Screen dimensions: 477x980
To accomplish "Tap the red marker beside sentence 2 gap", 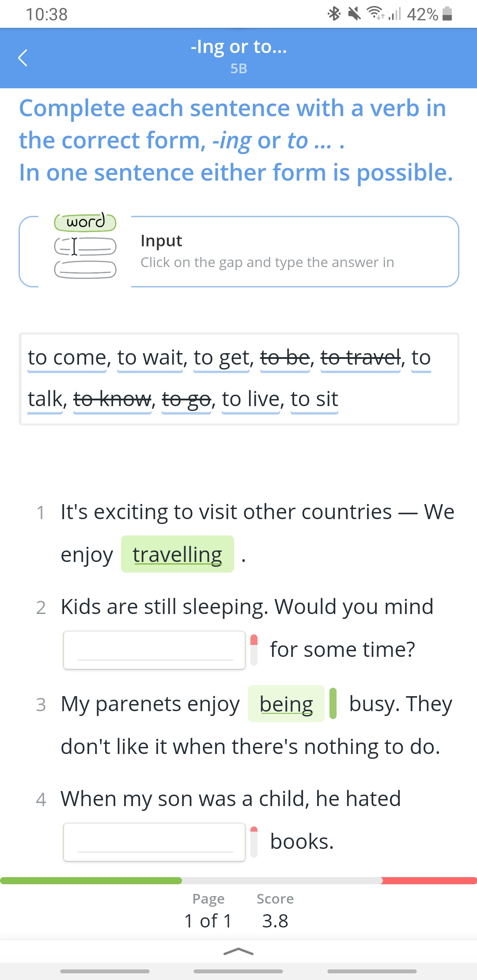I will pyautogui.click(x=254, y=650).
